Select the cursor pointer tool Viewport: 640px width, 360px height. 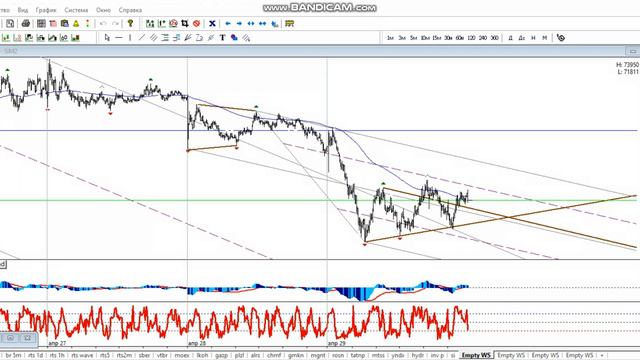pyautogui.click(x=107, y=38)
